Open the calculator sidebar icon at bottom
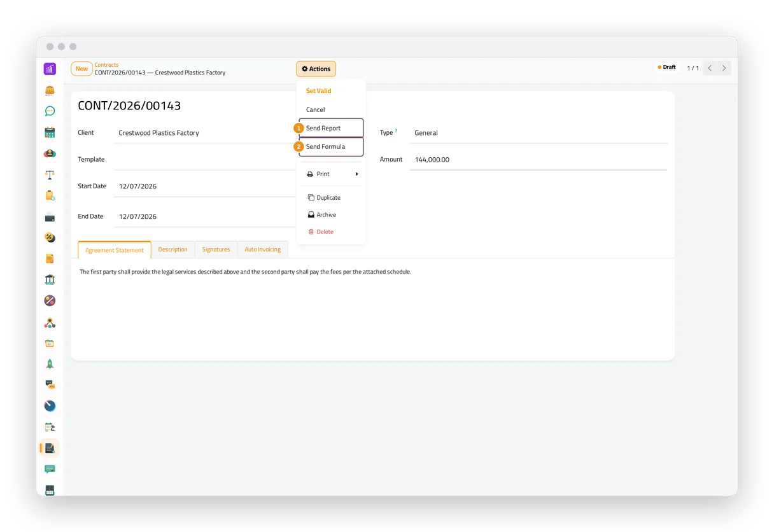774x532 pixels. click(50, 490)
